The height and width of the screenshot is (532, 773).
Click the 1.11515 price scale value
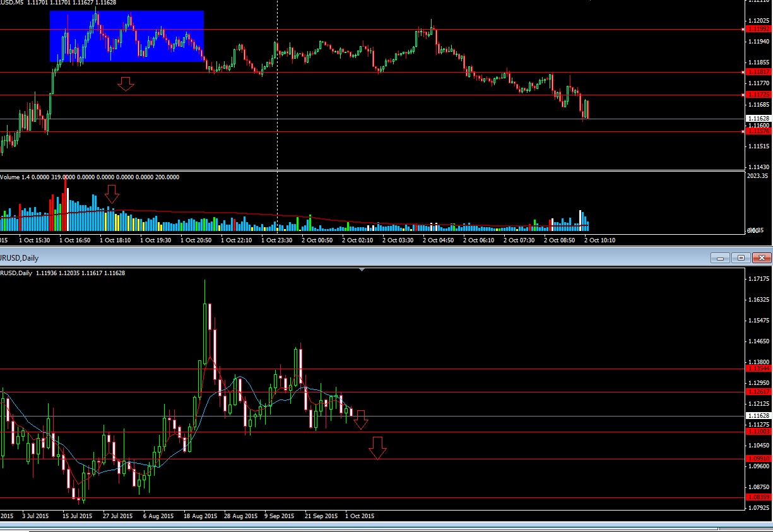(x=757, y=146)
